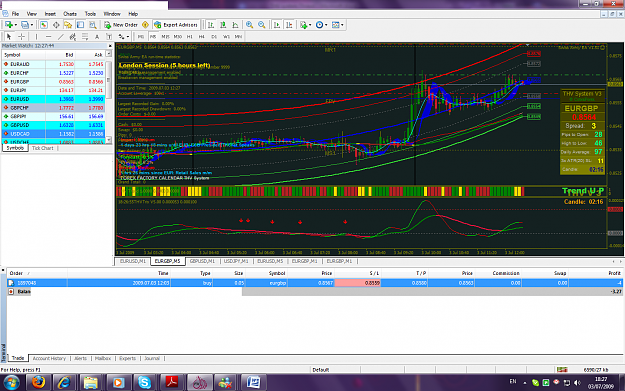Set timeframe to W1

point(226,37)
